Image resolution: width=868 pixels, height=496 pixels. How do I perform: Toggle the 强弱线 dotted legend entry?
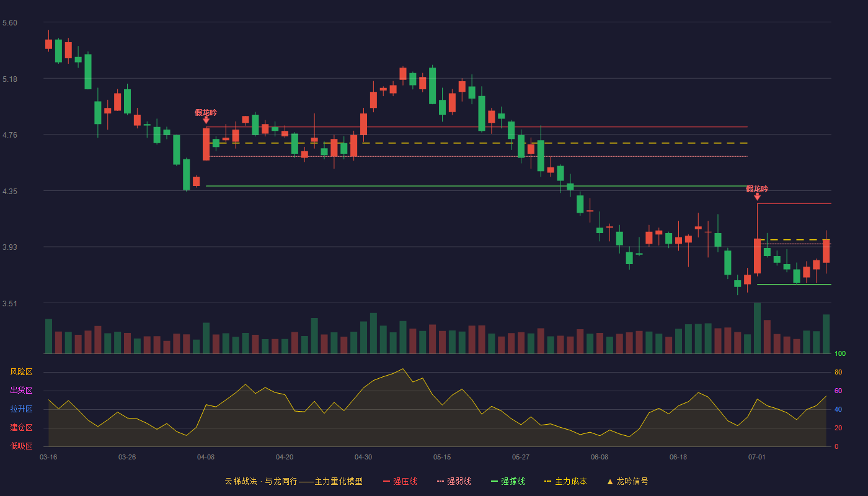[x=454, y=481]
